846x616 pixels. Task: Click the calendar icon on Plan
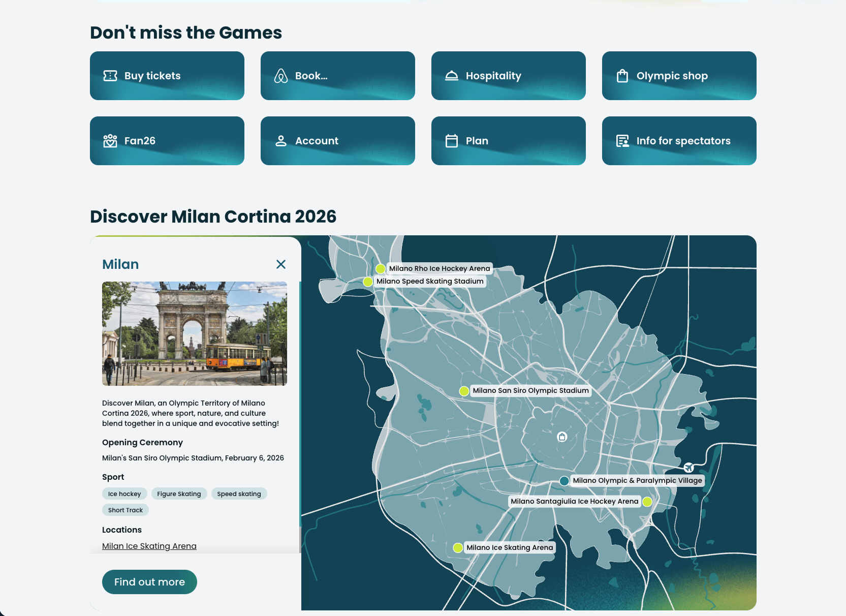pos(452,141)
